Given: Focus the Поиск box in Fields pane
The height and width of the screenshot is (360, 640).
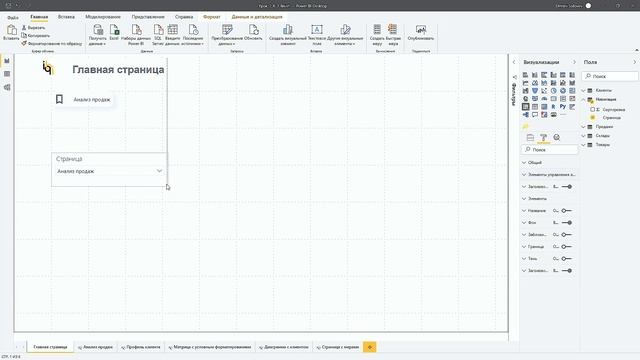Looking at the screenshot, I should pyautogui.click(x=610, y=76).
